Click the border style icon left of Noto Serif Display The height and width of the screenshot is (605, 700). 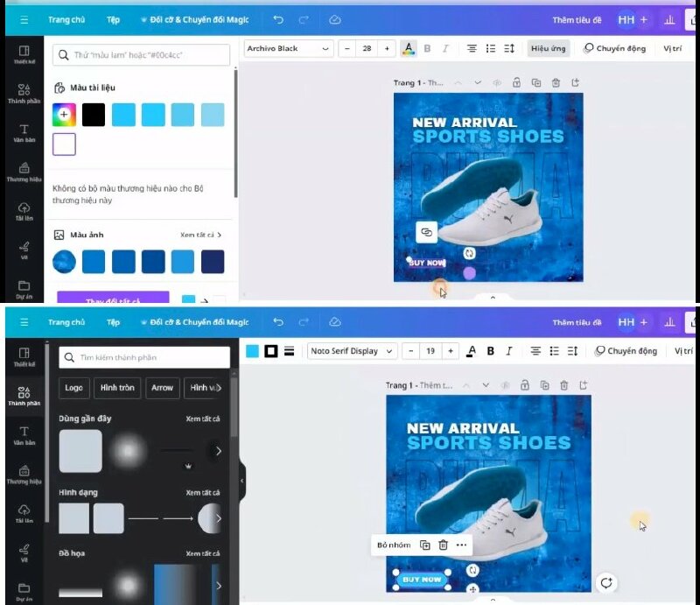pyautogui.click(x=270, y=351)
